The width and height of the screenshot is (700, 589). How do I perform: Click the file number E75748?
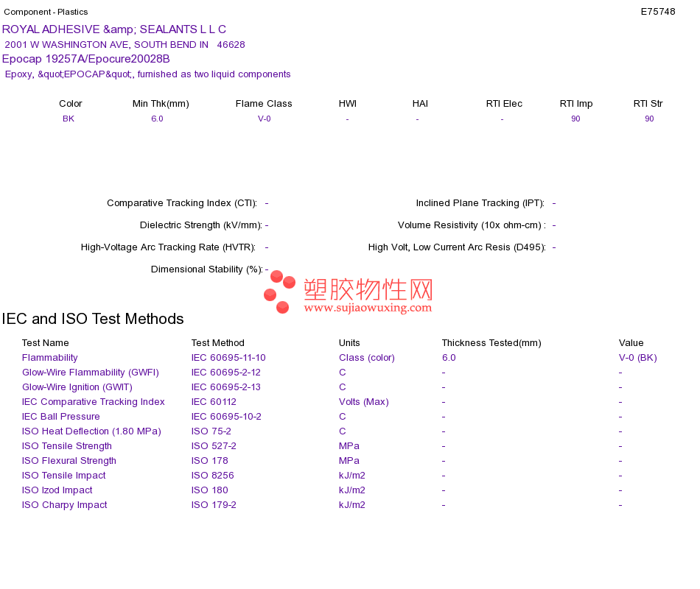(x=657, y=12)
